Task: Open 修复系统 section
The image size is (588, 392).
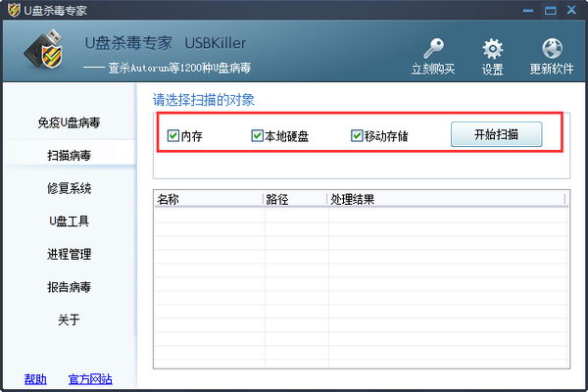Action: (69, 188)
